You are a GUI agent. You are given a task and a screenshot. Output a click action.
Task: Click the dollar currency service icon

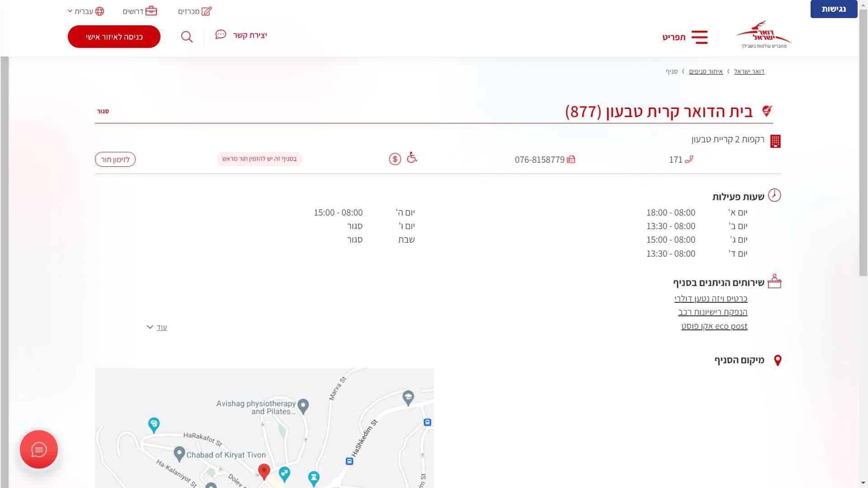[395, 159]
